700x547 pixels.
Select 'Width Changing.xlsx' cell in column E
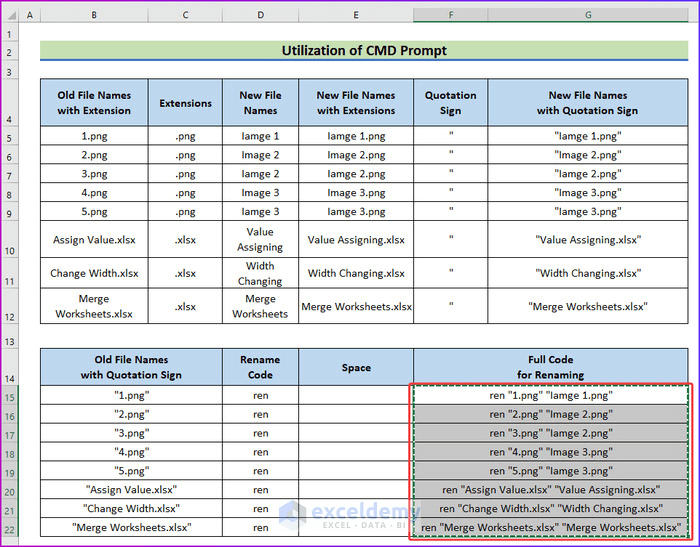[356, 273]
